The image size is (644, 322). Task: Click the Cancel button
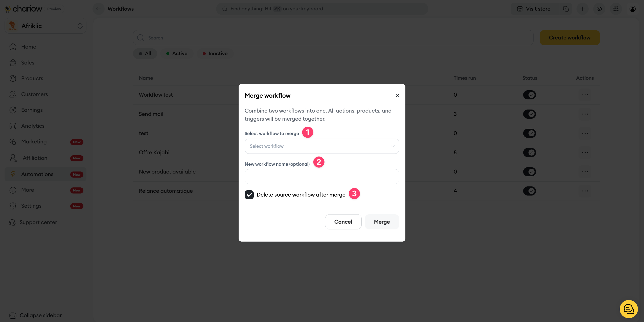click(x=343, y=222)
